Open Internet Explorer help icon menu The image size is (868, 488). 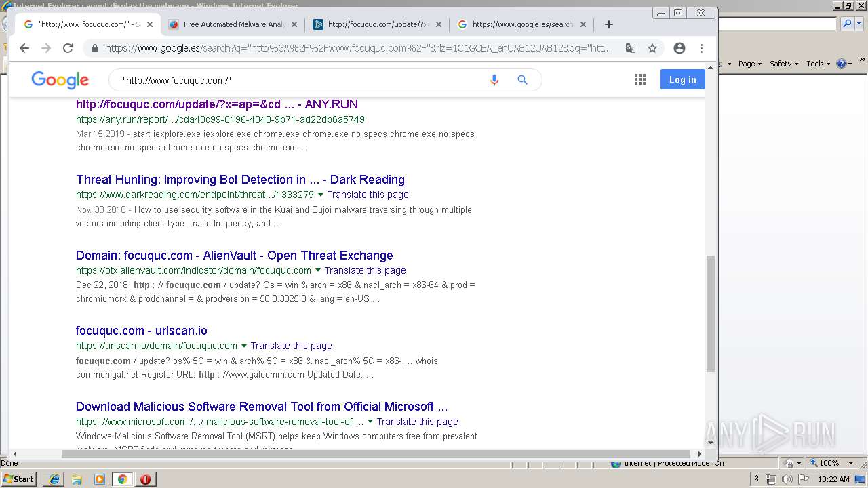844,64
